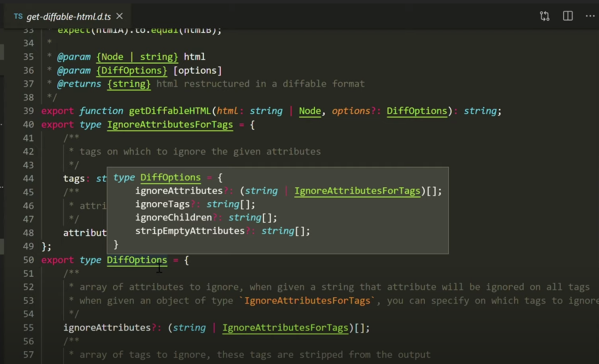Click the tags property on line 44
The height and width of the screenshot is (364, 599).
tap(74, 179)
